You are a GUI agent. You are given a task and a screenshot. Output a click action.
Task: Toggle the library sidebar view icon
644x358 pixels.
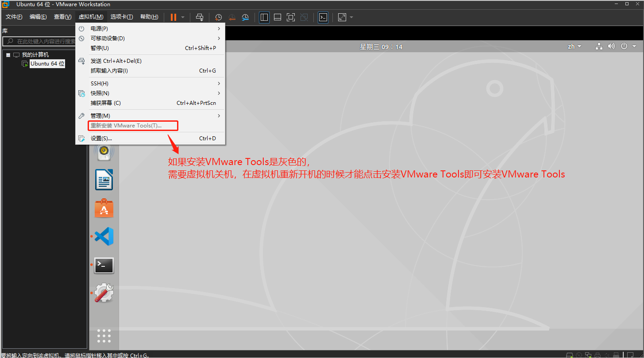[x=264, y=17]
